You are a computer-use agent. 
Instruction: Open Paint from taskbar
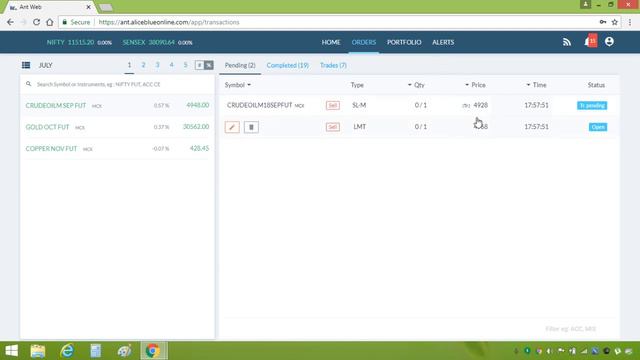tap(124, 351)
